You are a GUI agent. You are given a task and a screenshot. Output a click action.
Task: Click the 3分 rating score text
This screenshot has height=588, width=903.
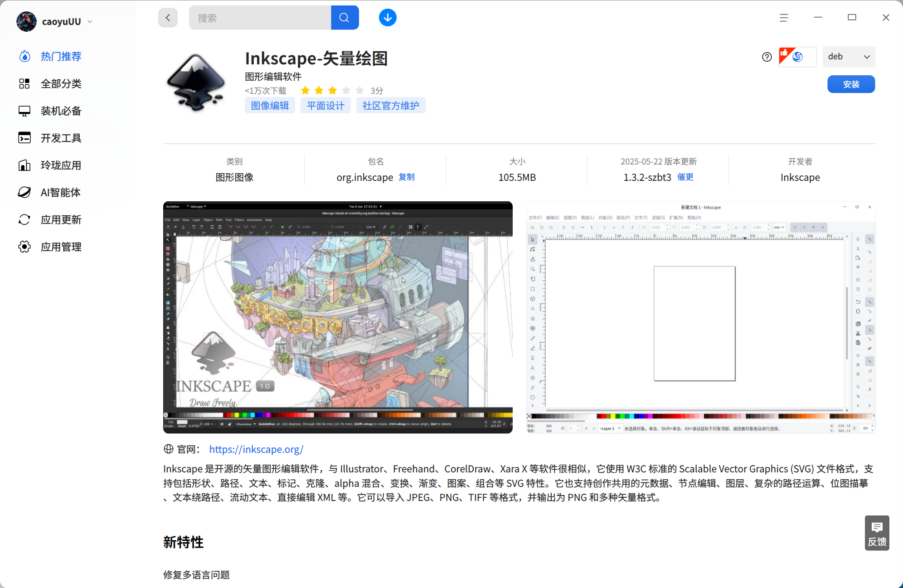click(377, 91)
